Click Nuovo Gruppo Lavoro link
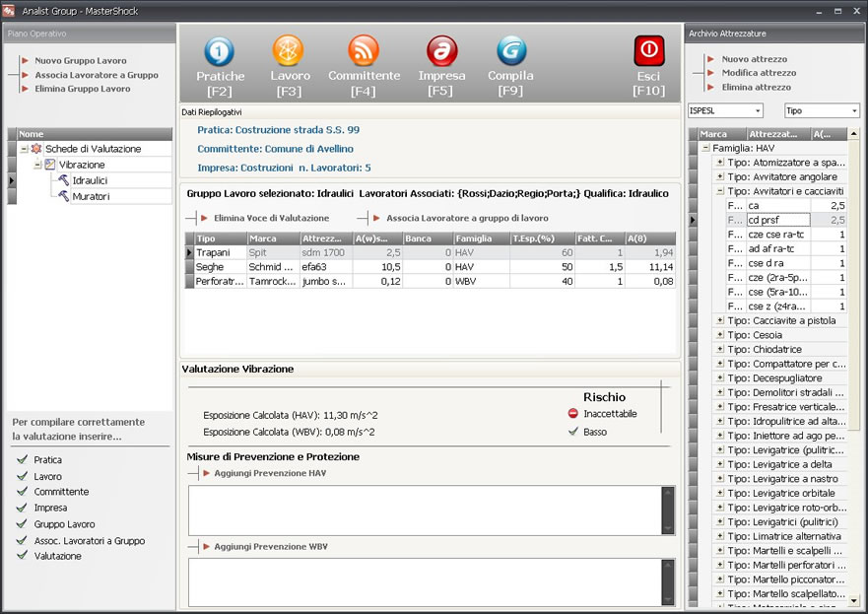This screenshot has width=868, height=614. (81, 61)
